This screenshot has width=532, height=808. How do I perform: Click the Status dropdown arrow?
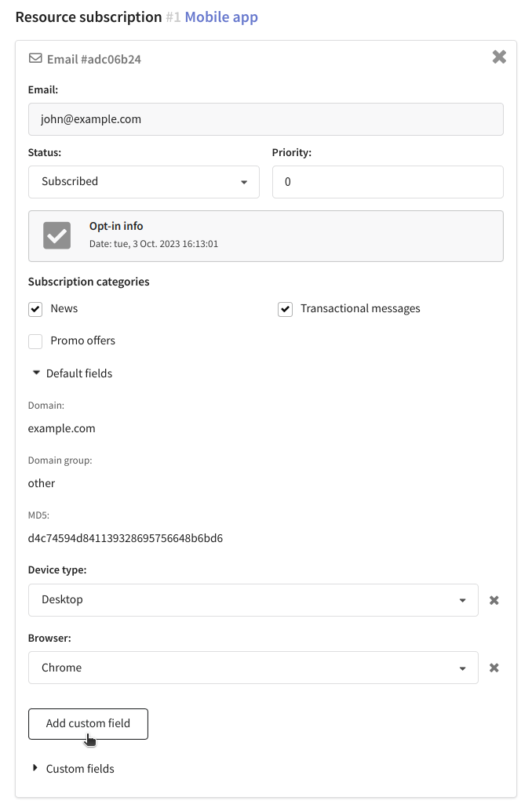click(x=244, y=183)
